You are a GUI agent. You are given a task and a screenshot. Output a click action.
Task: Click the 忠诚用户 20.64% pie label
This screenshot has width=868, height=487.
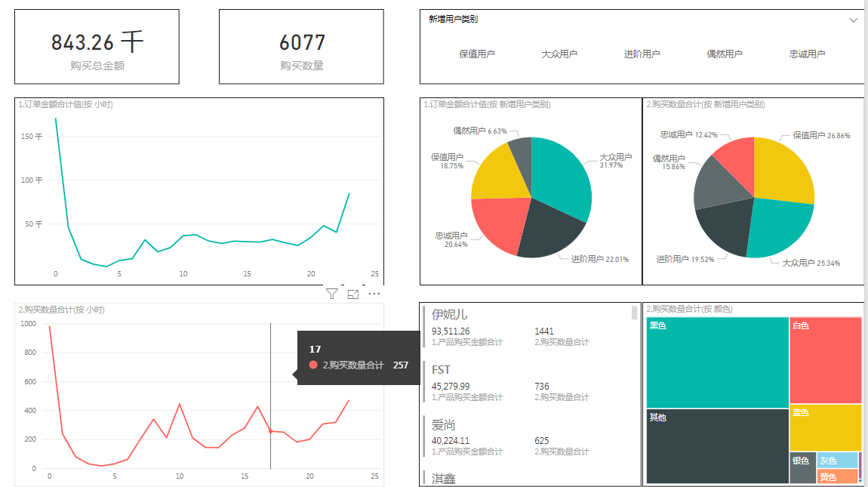[451, 239]
